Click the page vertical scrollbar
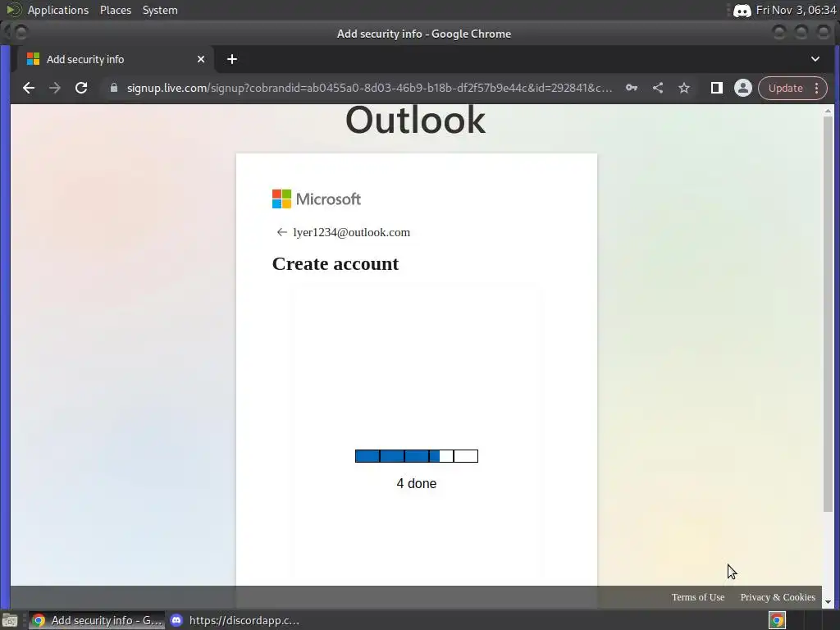 tap(829, 313)
